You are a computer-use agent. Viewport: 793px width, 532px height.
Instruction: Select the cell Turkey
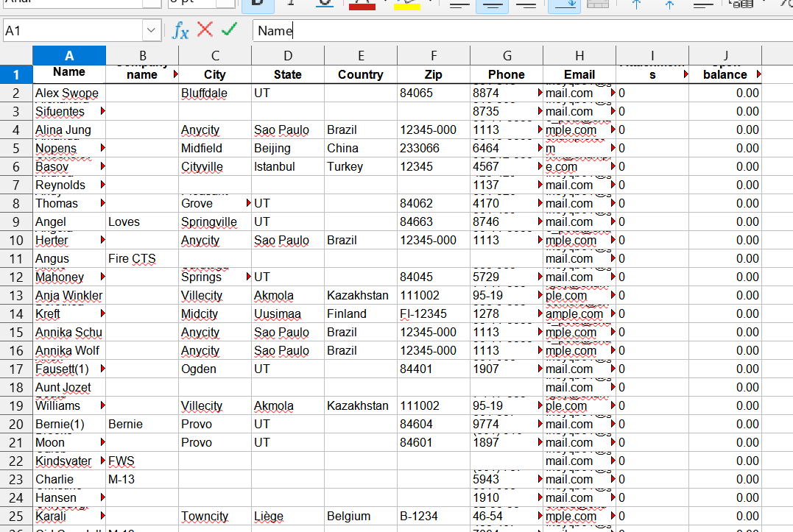pyautogui.click(x=361, y=167)
